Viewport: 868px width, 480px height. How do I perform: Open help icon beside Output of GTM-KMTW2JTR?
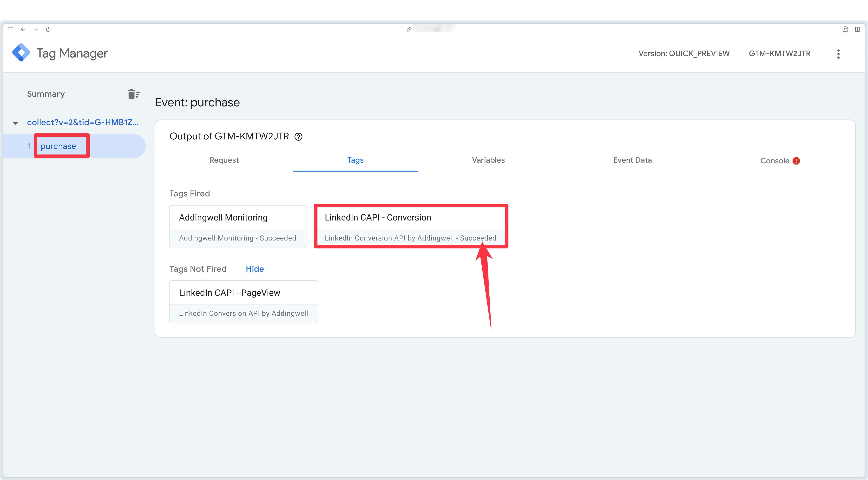tap(299, 137)
